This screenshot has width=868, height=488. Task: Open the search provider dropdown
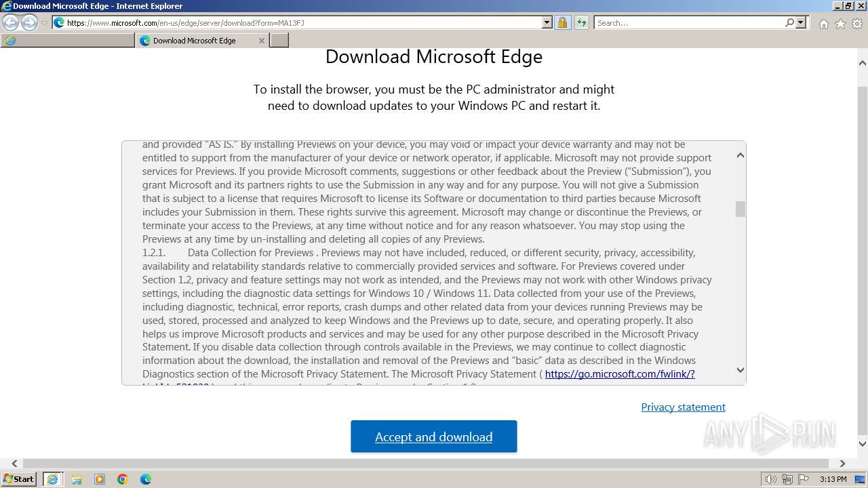click(x=801, y=22)
